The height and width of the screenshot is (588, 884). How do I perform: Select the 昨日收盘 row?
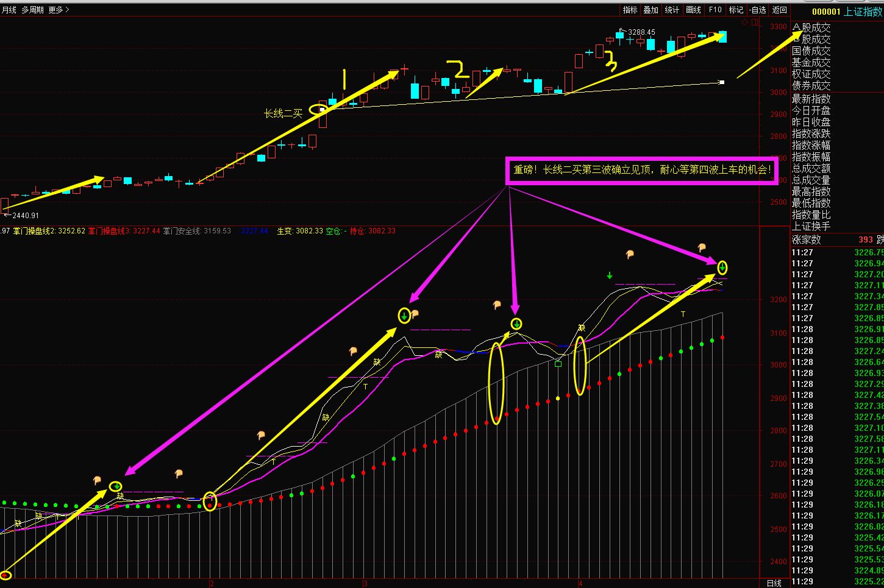pos(811,122)
